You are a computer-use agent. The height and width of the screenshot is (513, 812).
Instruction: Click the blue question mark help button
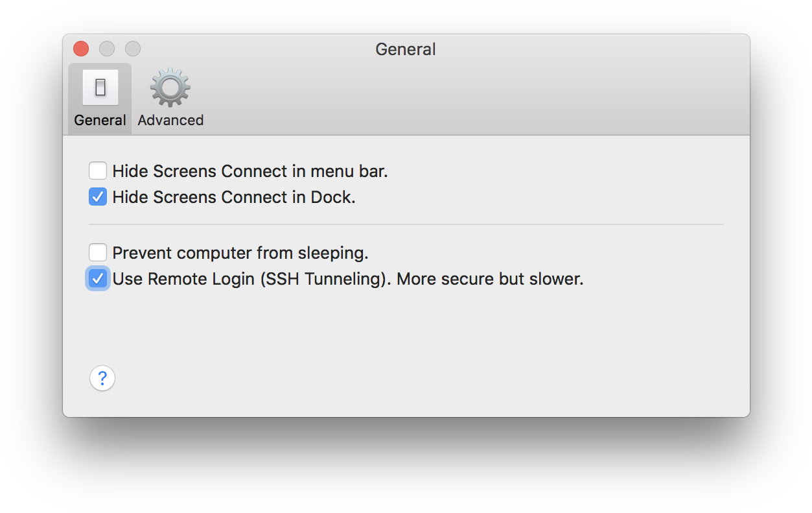click(x=102, y=378)
